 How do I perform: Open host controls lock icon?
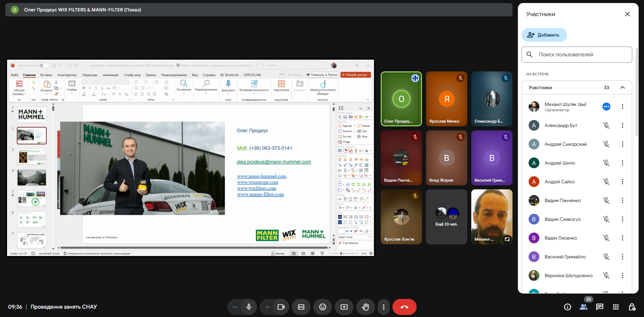point(632,307)
